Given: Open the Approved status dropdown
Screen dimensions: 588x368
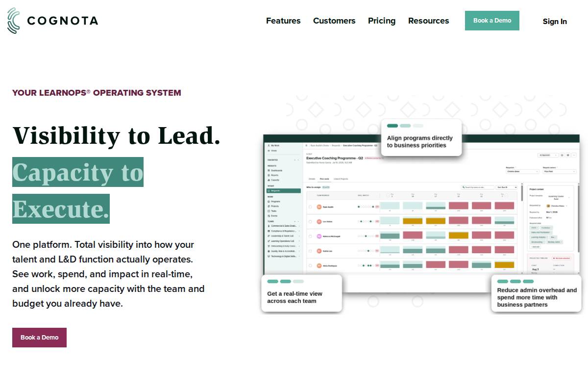Looking at the screenshot, I should pos(548,155).
